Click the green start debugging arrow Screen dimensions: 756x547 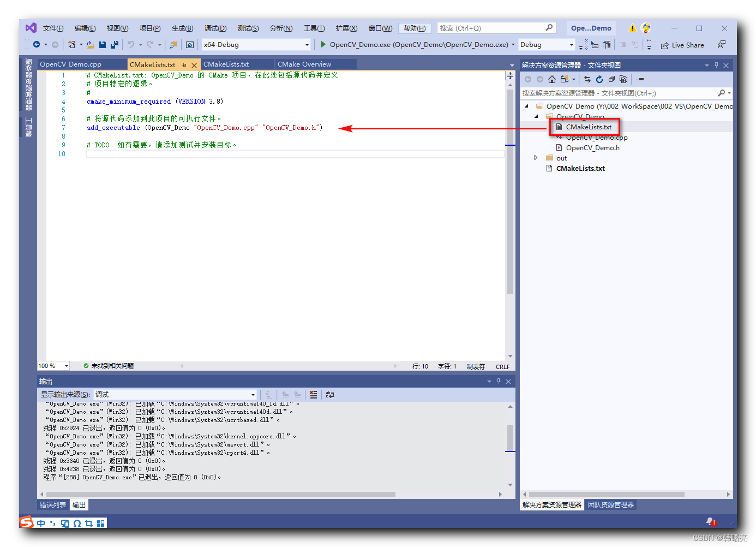coord(323,44)
